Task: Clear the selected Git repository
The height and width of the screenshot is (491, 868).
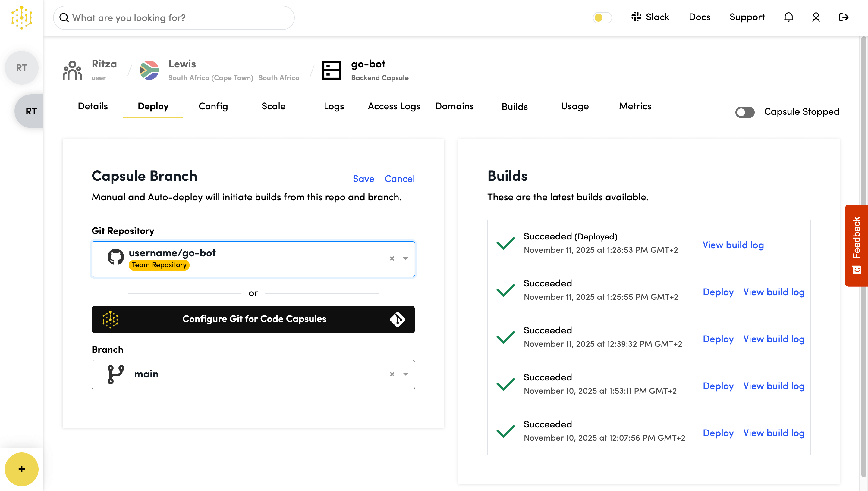Action: point(392,259)
